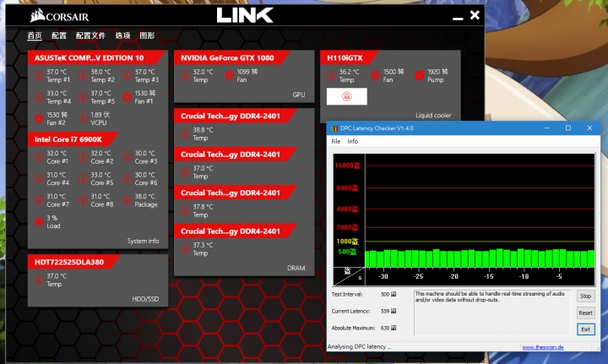Click the HDT722525DLA380 header
Viewport: 608px width, 364px height.
click(x=73, y=262)
